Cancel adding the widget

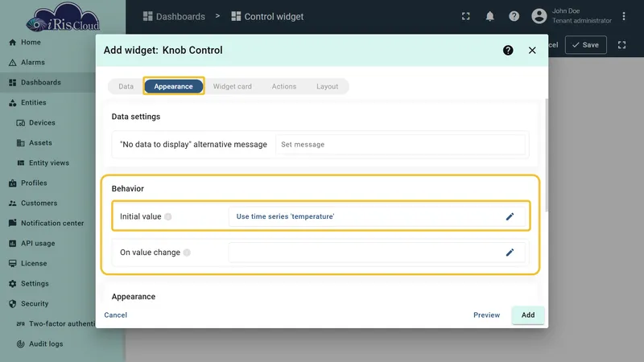[x=115, y=315]
